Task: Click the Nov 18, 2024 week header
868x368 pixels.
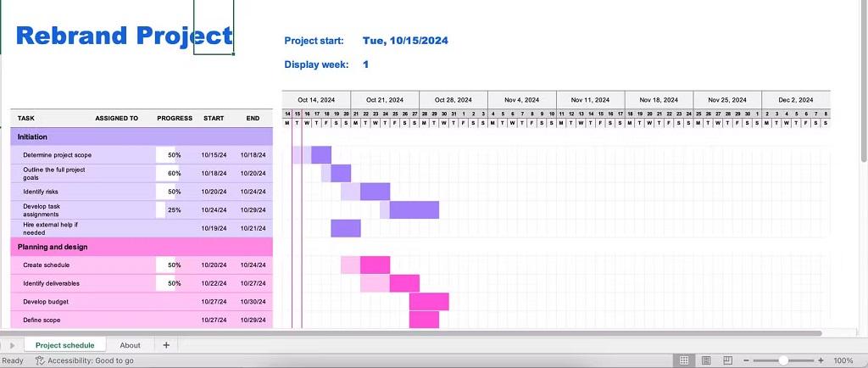Action: pos(659,100)
